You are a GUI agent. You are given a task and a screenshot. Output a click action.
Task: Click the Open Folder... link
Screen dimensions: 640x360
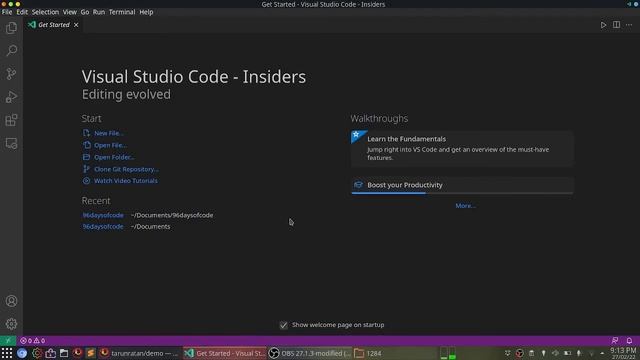tap(114, 157)
